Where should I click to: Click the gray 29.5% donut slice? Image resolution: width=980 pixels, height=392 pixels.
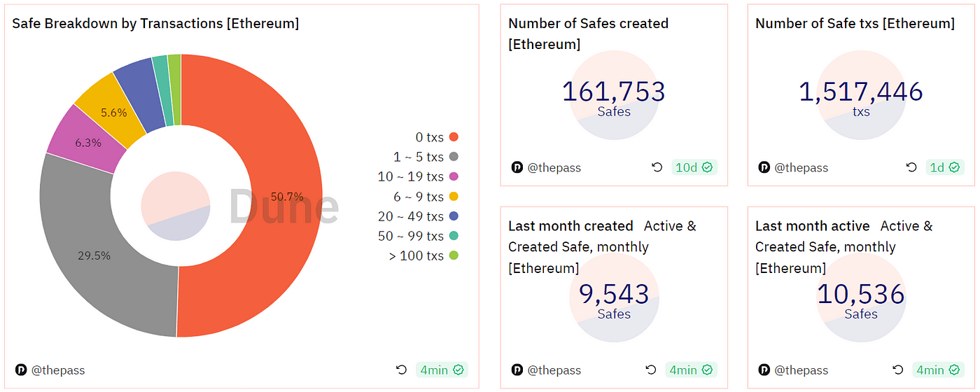pos(94,256)
